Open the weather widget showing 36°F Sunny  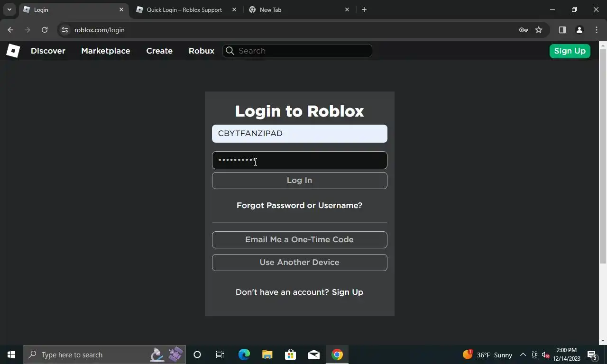[488, 355]
